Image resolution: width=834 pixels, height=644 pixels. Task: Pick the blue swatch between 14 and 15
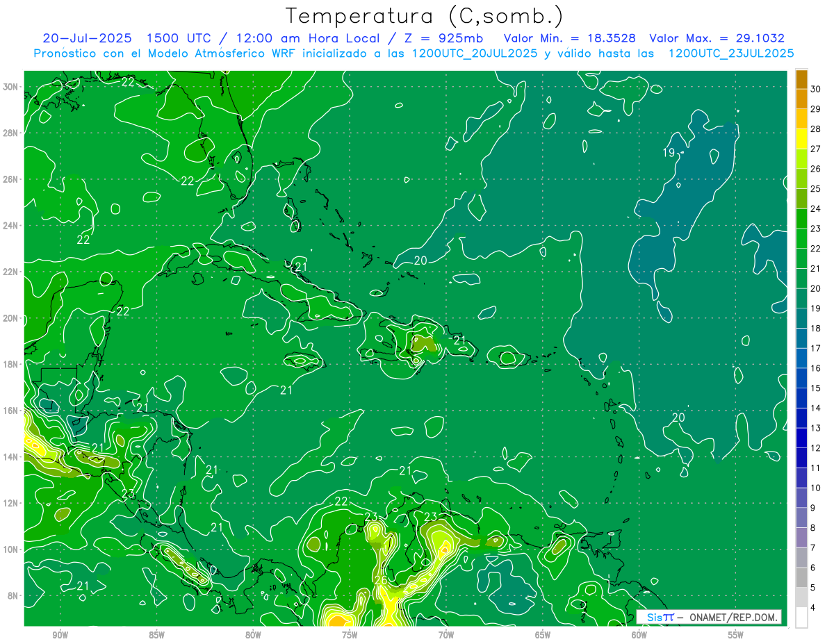click(x=801, y=398)
